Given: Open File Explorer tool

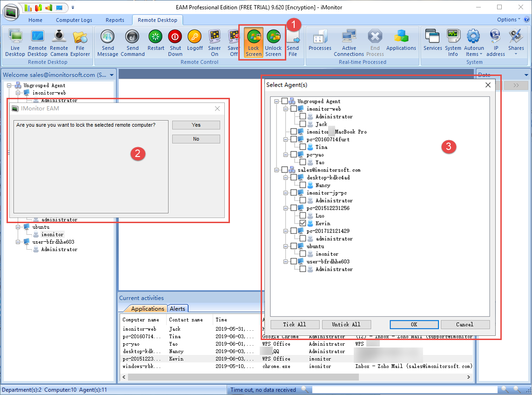Looking at the screenshot, I should pyautogui.click(x=80, y=43).
